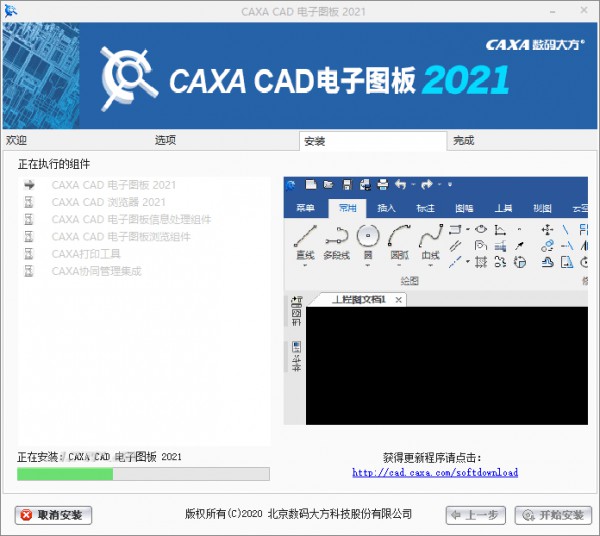Open the 插入 ribbon tab in preview
The image size is (600, 536).
(386, 208)
